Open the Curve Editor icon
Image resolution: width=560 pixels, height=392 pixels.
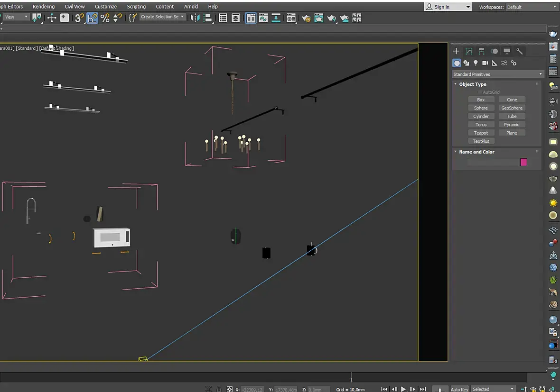(263, 18)
